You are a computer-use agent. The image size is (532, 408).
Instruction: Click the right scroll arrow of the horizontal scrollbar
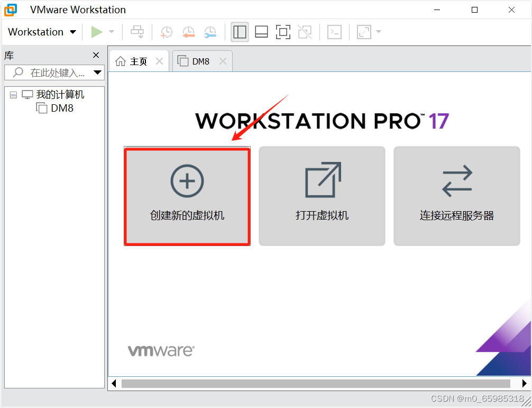coord(524,384)
